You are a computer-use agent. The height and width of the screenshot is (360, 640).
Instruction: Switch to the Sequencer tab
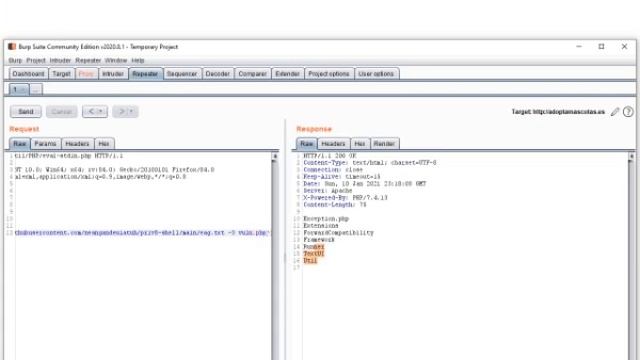tap(182, 74)
